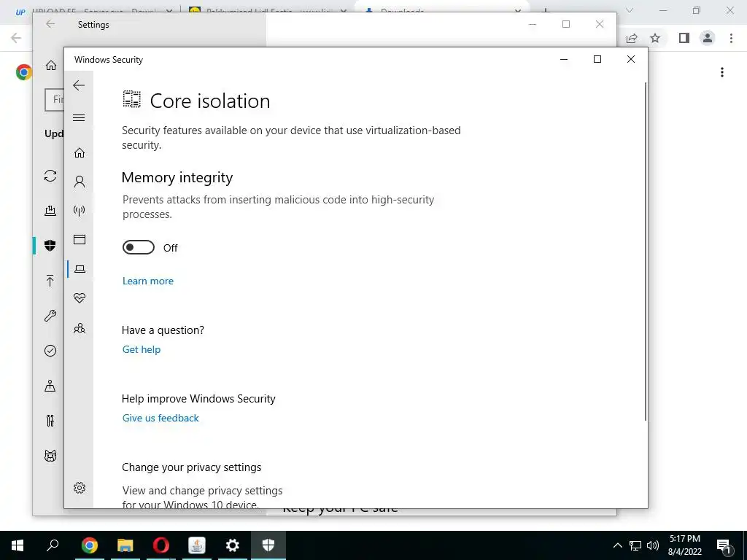Image resolution: width=747 pixels, height=560 pixels.
Task: Open Opera browser from taskbar
Action: 161,545
